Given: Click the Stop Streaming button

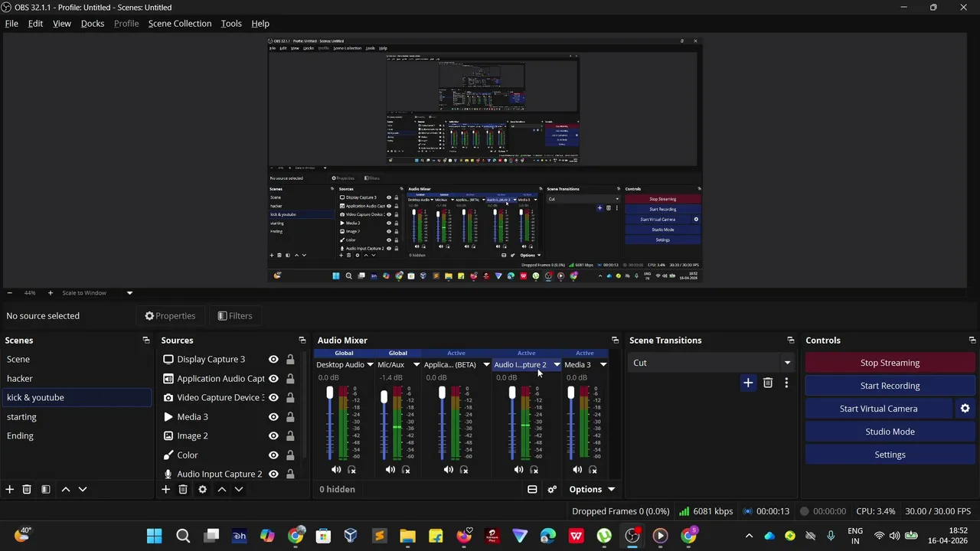Looking at the screenshot, I should click(890, 363).
